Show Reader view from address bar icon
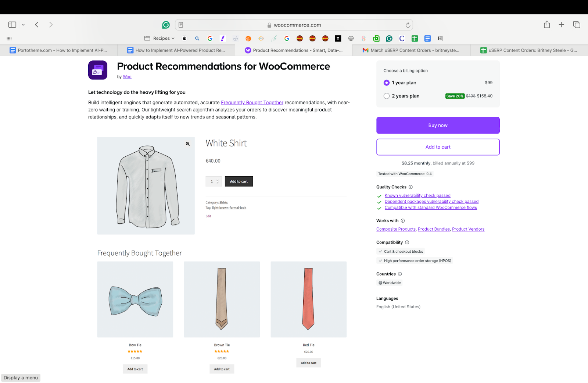This screenshot has width=588, height=383. tap(181, 25)
